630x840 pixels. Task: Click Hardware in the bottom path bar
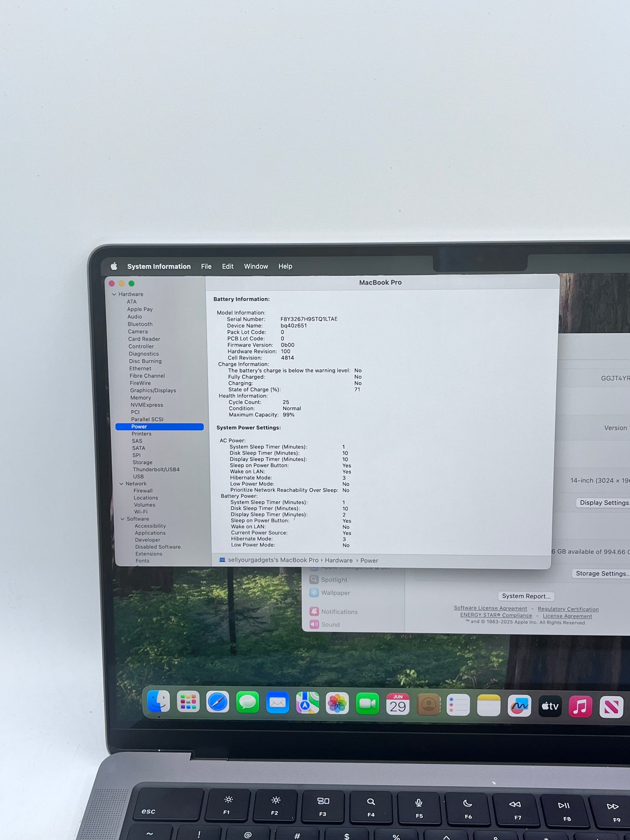tap(339, 561)
